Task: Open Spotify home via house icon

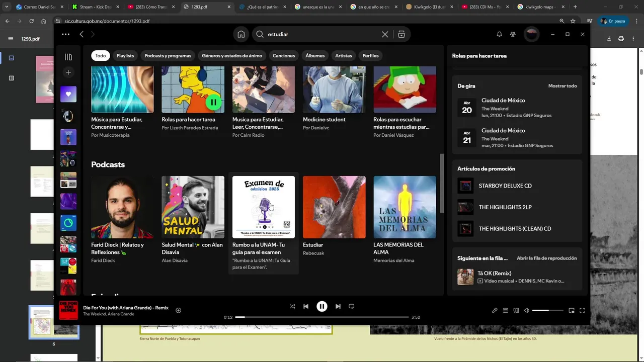Action: click(241, 34)
